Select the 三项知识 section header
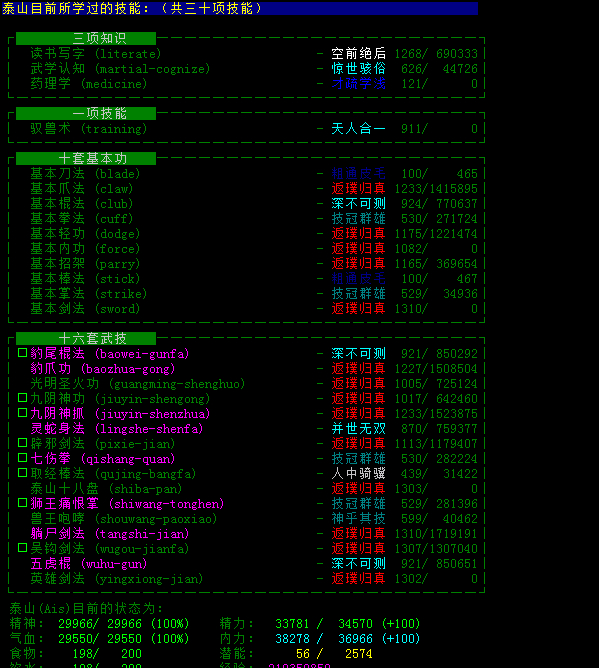Image resolution: width=599 pixels, height=668 pixels. tap(86, 38)
